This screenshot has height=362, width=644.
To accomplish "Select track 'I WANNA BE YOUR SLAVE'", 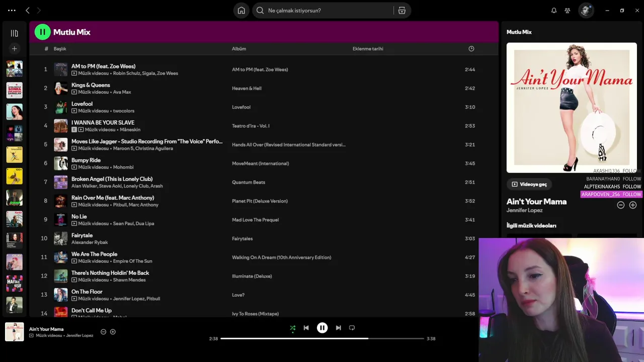I will point(103,122).
